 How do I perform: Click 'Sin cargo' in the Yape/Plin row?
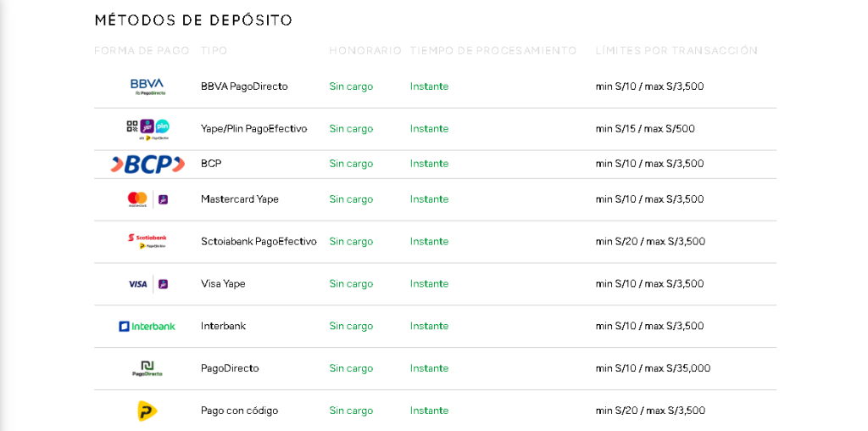coord(351,128)
